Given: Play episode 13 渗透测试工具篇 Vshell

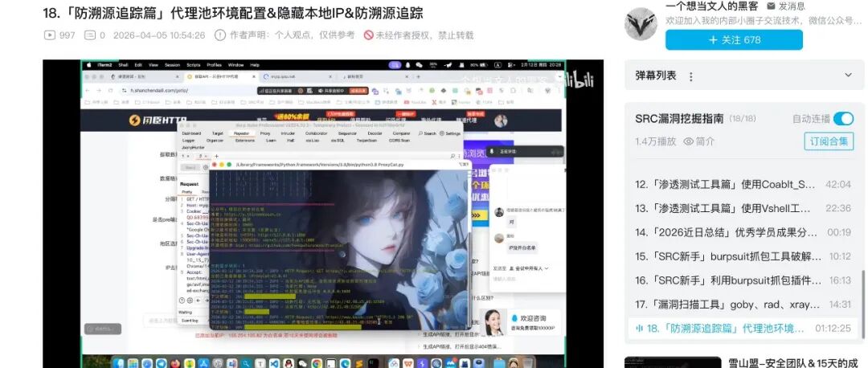Looking at the screenshot, I should [x=744, y=208].
